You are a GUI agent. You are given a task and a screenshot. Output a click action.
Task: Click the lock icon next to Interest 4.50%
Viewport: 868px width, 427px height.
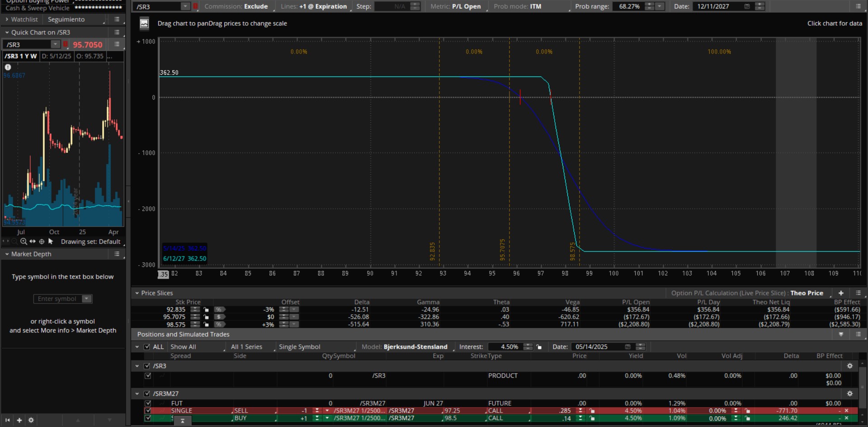click(539, 347)
